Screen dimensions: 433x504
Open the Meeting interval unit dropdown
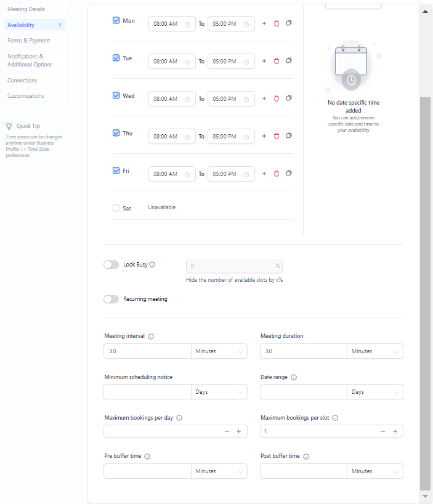tap(219, 351)
